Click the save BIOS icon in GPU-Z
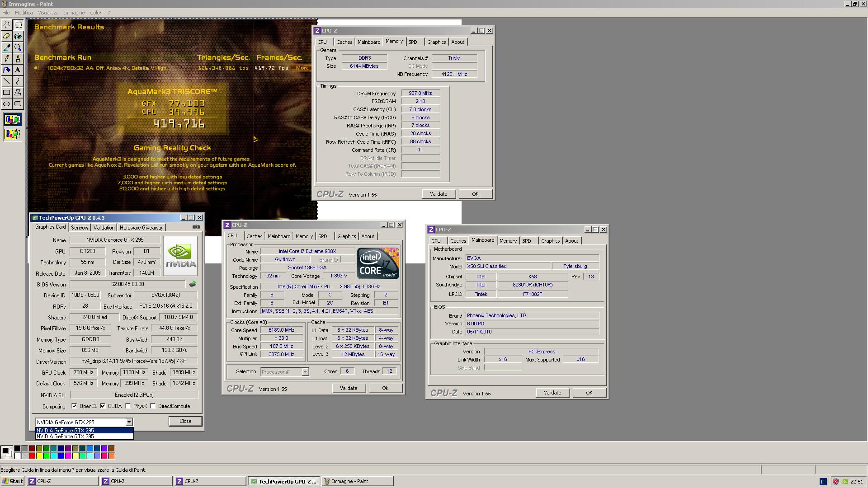Viewport: 868px width, 488px height. (x=193, y=284)
